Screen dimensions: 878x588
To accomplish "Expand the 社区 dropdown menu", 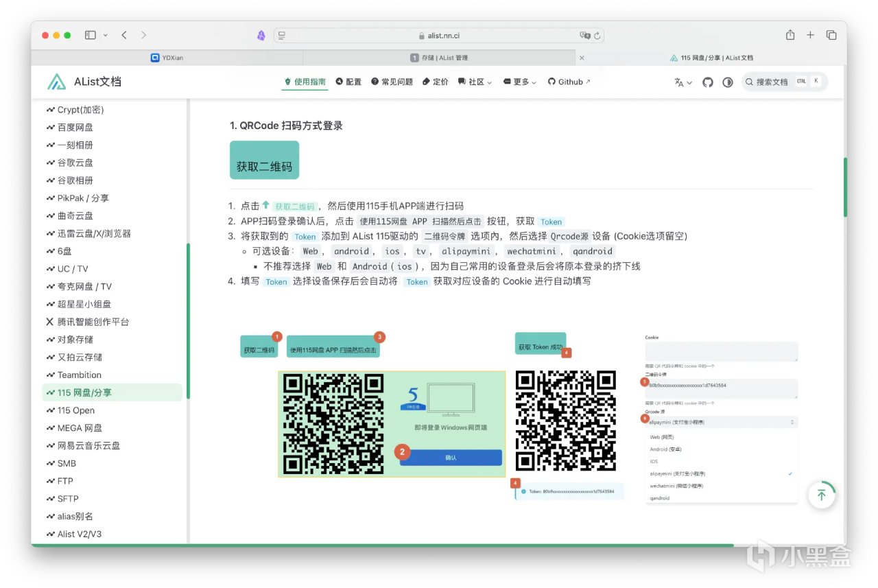I will 475,82.
